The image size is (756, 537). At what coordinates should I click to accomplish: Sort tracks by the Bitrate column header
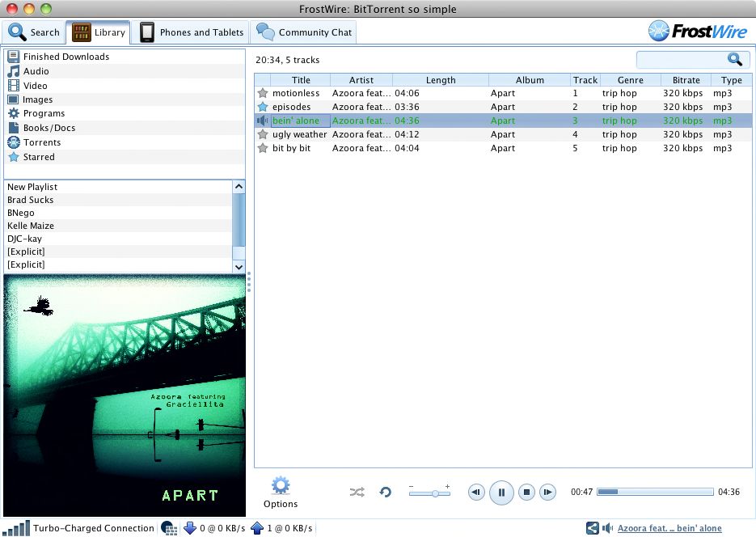click(686, 80)
